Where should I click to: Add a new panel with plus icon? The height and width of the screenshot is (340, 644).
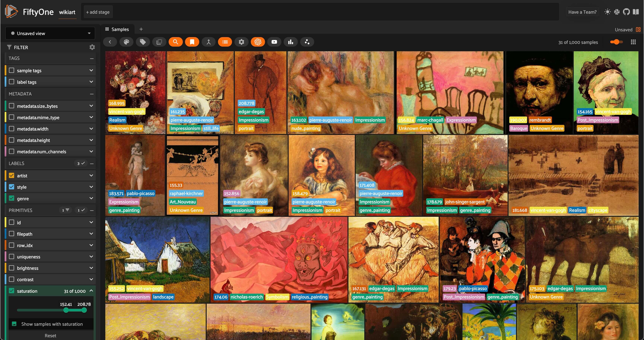point(141,29)
